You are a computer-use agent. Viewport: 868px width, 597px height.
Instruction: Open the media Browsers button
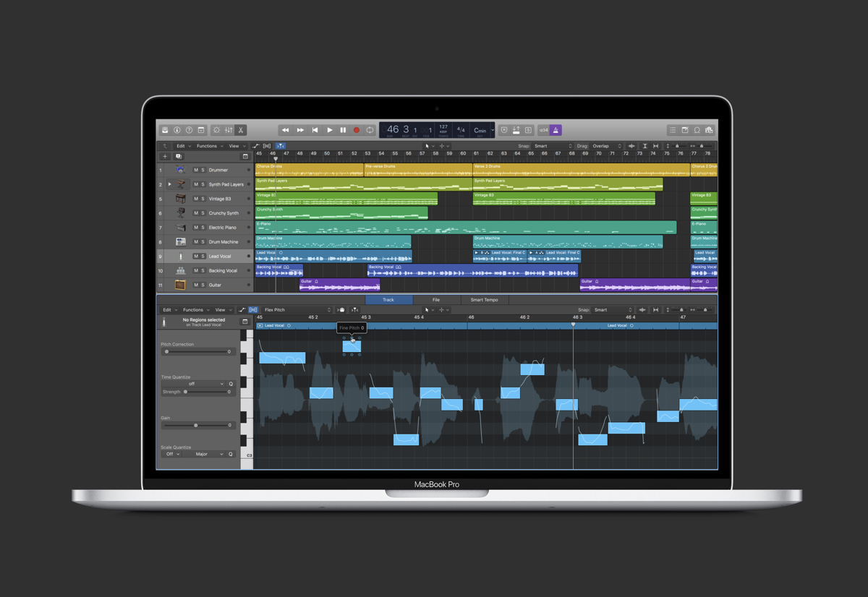click(710, 130)
